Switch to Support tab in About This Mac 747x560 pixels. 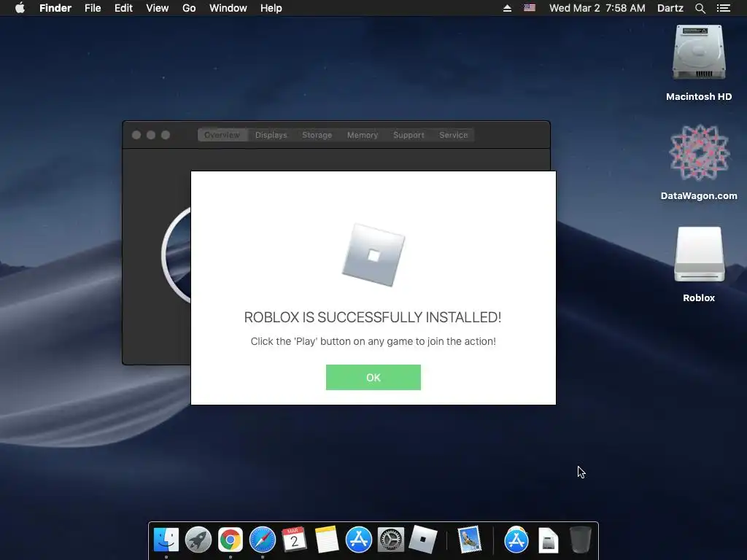pyautogui.click(x=409, y=135)
